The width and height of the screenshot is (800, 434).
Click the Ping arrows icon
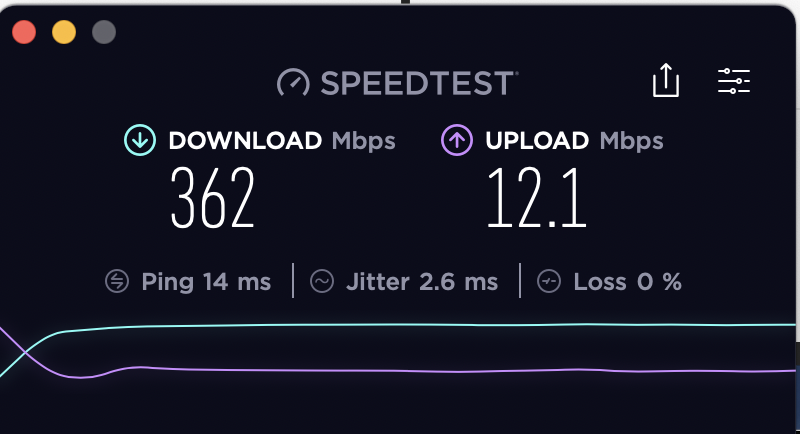pos(117,282)
